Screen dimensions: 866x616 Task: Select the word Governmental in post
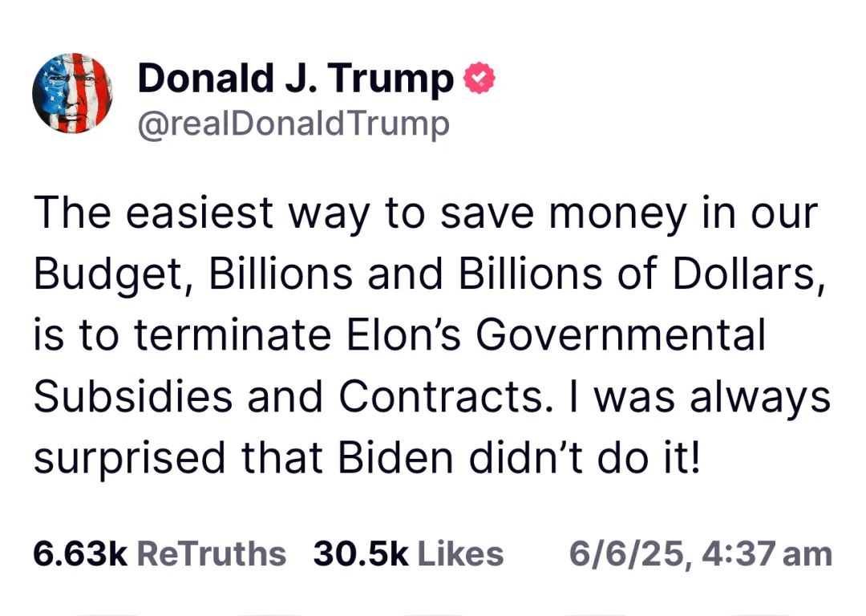click(x=621, y=334)
